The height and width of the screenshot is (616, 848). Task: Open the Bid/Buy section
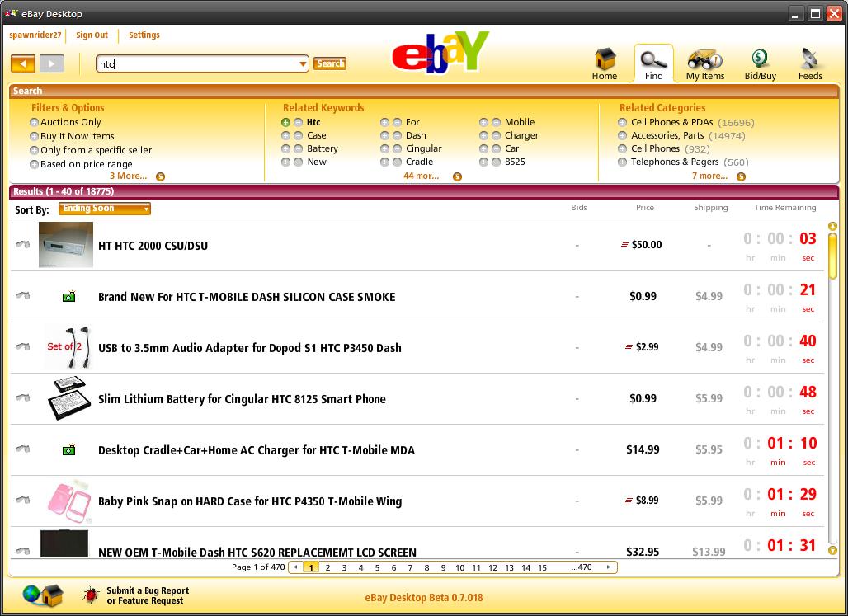(x=760, y=64)
